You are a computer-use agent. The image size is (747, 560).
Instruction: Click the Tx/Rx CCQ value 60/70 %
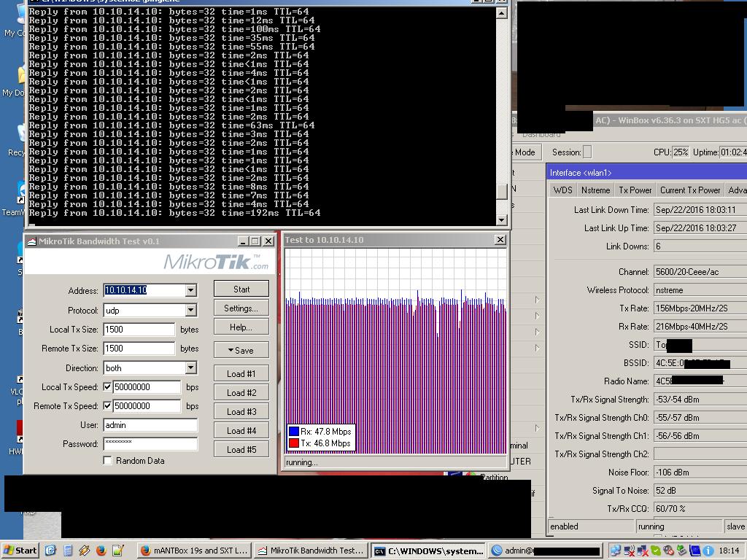[700, 508]
